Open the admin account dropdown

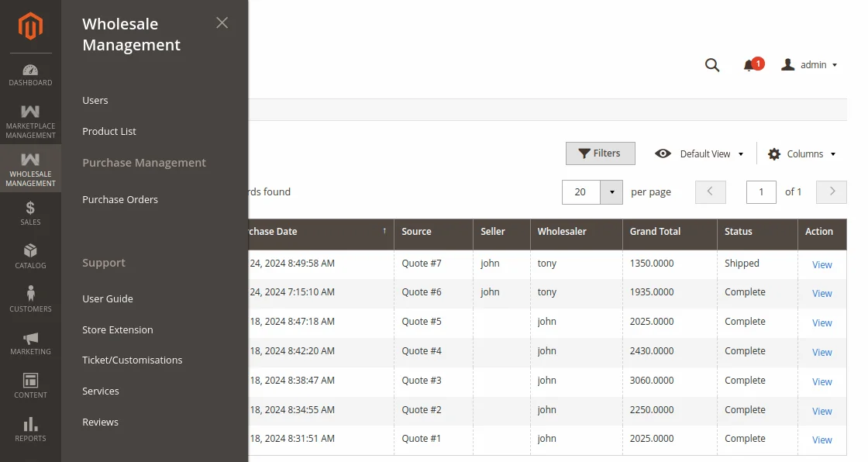[808, 65]
